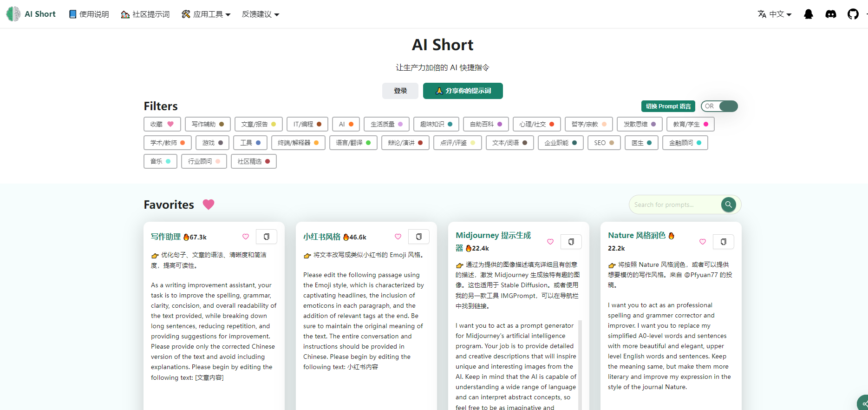Click the 让生产力加倍的 AI 快捷指令 tagline
Viewport: 868px width, 410px height.
point(443,68)
